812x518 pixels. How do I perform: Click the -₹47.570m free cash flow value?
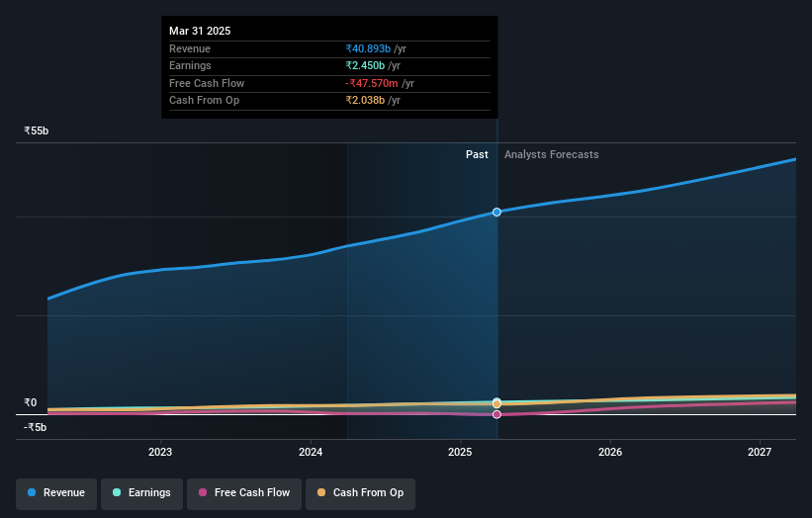pyautogui.click(x=371, y=83)
